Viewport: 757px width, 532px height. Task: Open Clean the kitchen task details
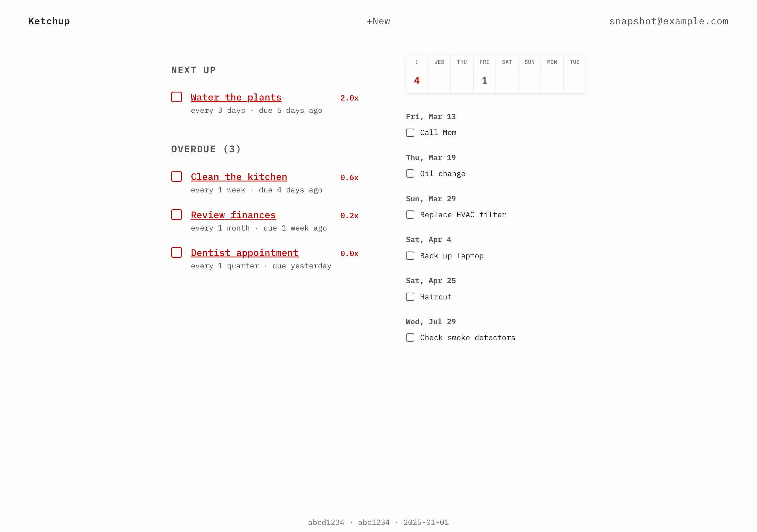coord(239,177)
